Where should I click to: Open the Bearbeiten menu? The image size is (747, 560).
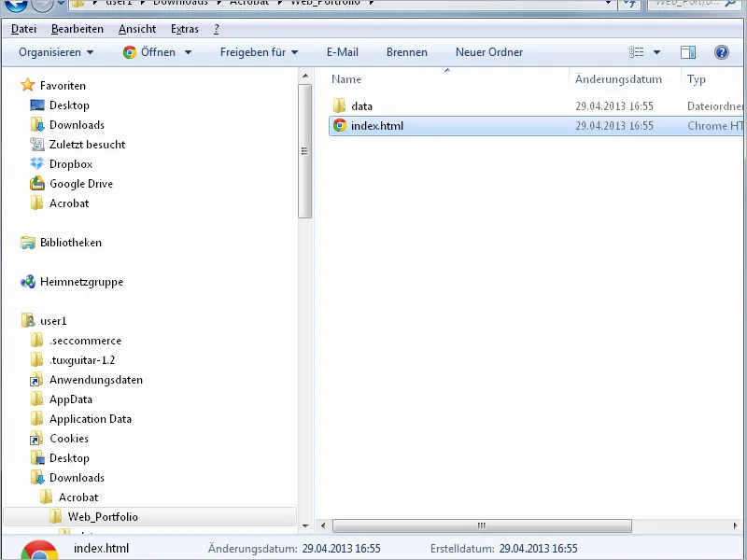[x=78, y=29]
